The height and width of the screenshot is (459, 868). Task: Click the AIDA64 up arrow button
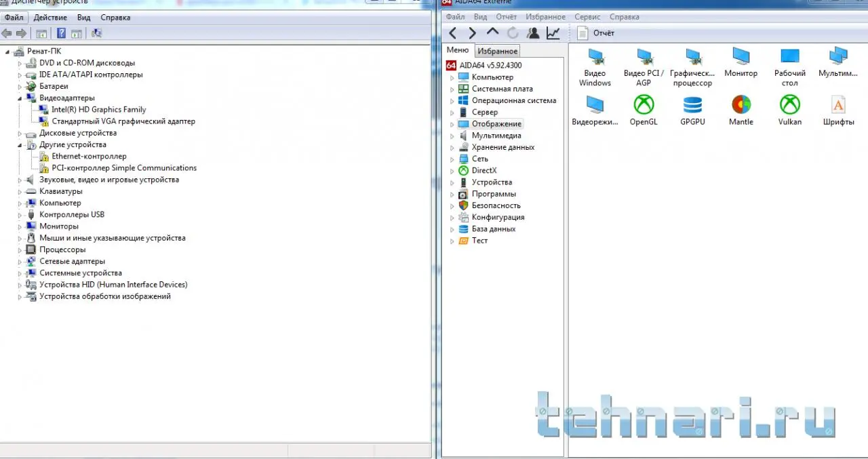[x=493, y=33]
